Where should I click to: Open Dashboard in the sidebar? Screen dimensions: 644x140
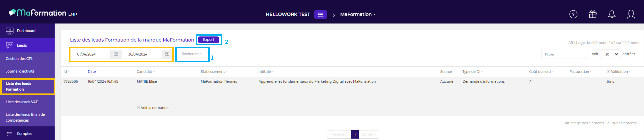click(x=26, y=31)
